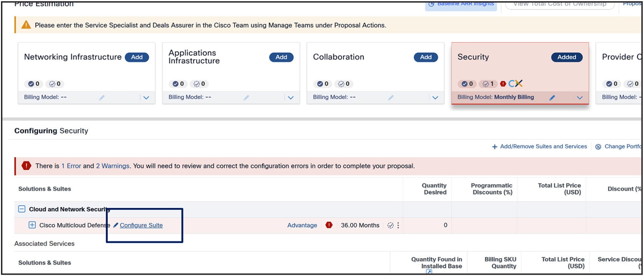This screenshot has width=644, height=276.
Task: Add the Applications Infrastructure portfolio
Action: click(281, 57)
